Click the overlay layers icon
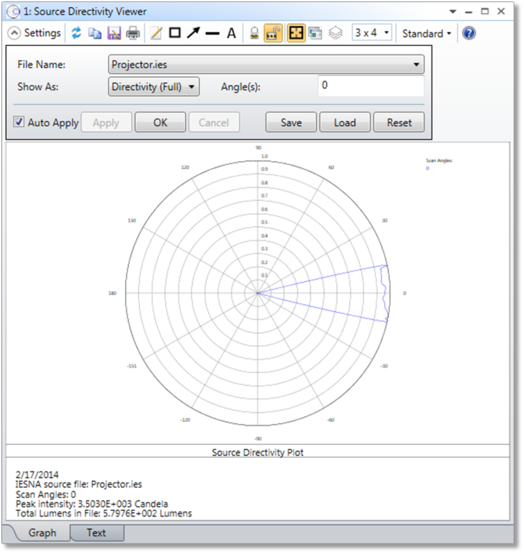524x553 pixels. [x=335, y=34]
